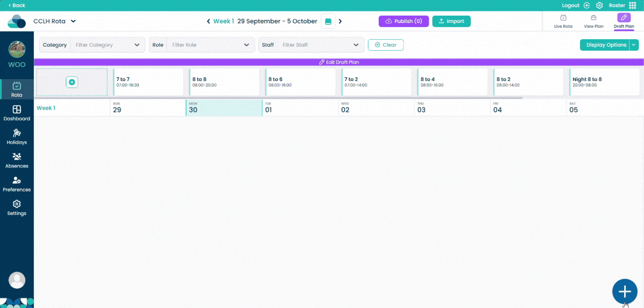Click the WOO organization avatar
The width and height of the screenshot is (644, 308).
point(17,50)
